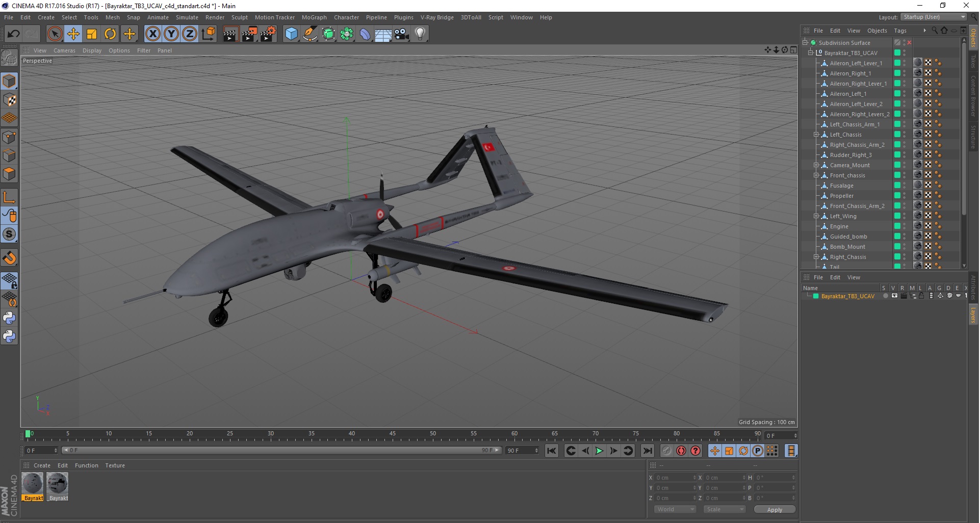
Task: Switch to Edges mode
Action: (9, 155)
